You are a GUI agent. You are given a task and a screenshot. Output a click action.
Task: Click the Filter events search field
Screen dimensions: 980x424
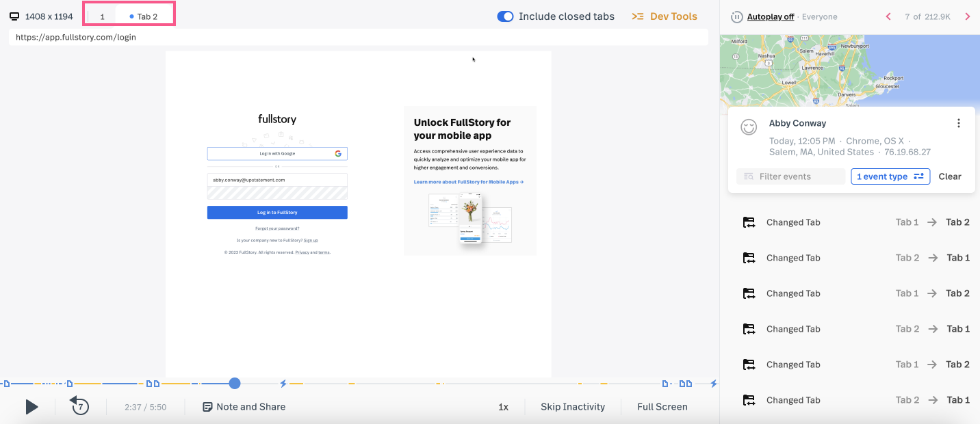click(790, 176)
